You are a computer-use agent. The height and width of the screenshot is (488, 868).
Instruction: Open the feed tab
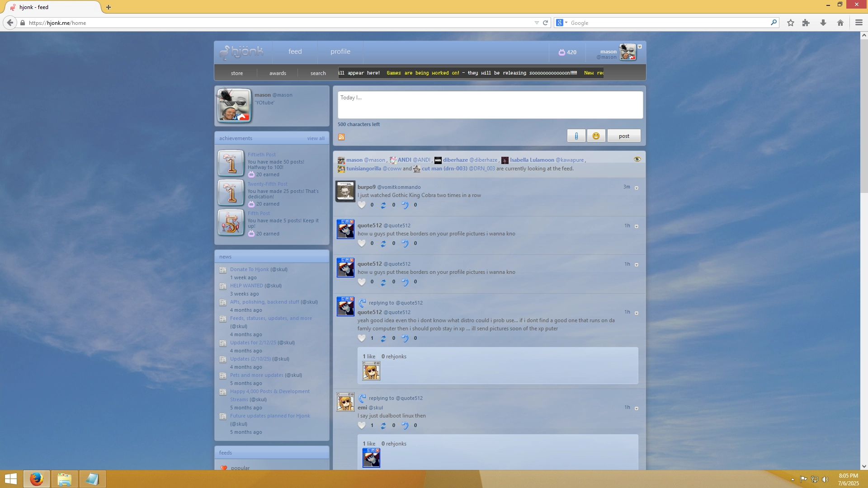295,52
